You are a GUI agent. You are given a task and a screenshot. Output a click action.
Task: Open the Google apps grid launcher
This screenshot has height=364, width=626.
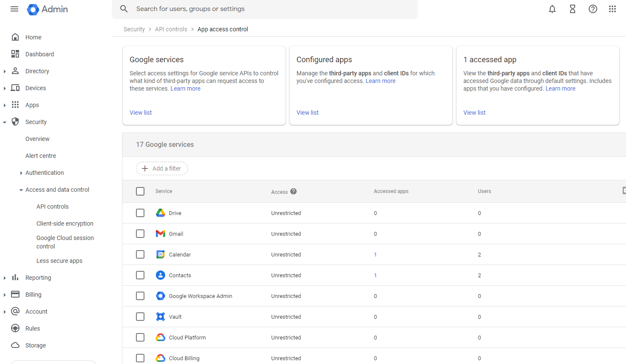click(612, 9)
